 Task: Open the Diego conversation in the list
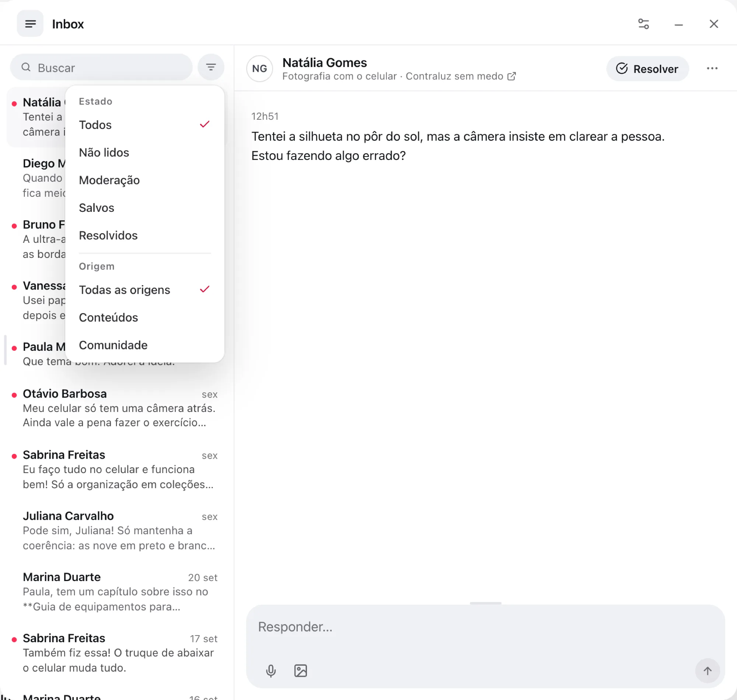click(36, 178)
